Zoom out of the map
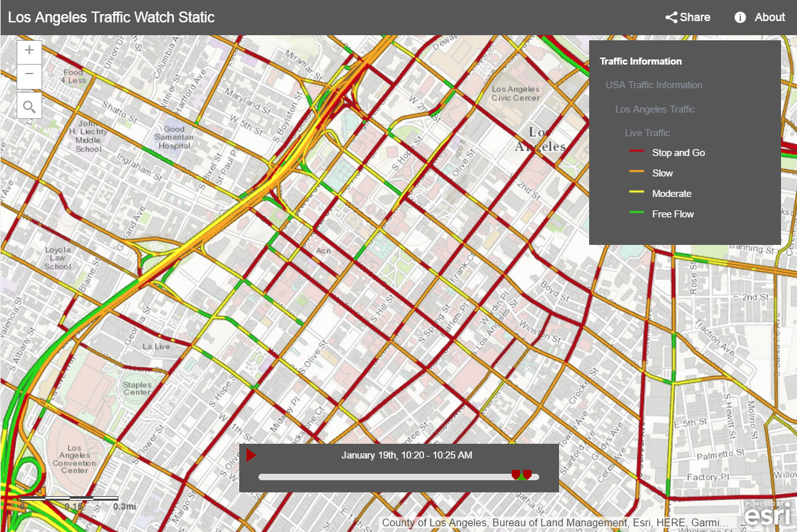 click(x=29, y=76)
